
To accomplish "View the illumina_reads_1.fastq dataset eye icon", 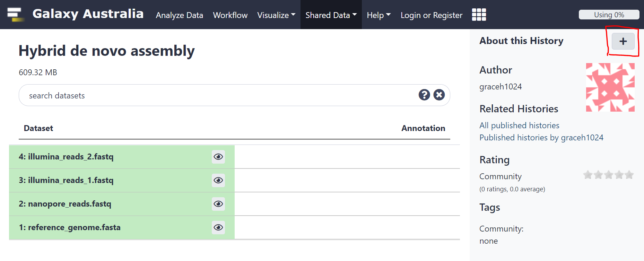I will (218, 181).
